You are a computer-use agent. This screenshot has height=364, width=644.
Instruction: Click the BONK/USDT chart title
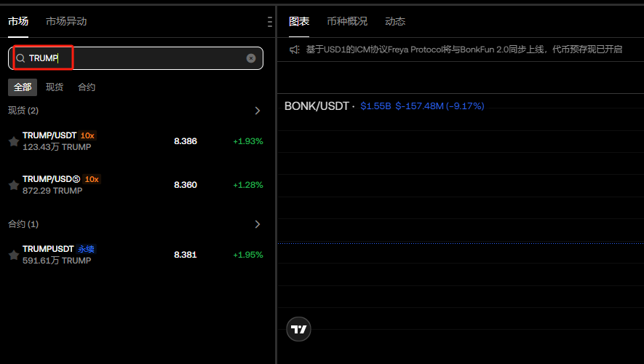(317, 106)
